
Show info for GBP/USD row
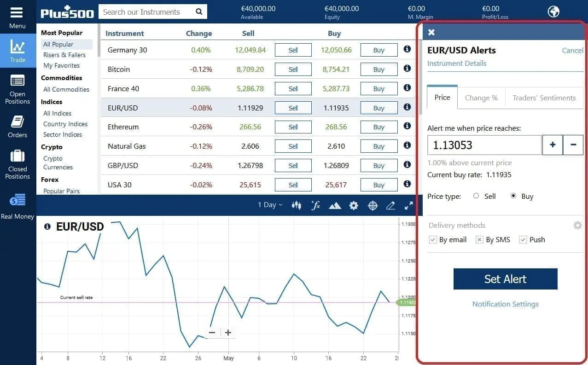(407, 164)
